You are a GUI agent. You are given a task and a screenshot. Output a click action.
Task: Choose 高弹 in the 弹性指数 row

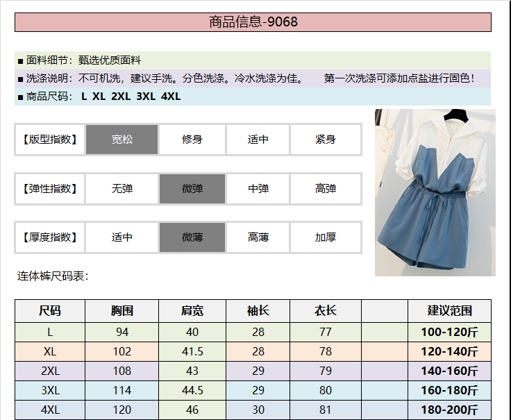[x=325, y=189]
